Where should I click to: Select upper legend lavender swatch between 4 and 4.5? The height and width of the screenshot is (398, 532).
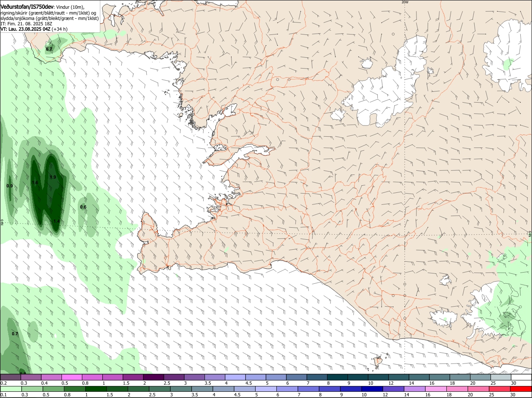pyautogui.click(x=235, y=377)
